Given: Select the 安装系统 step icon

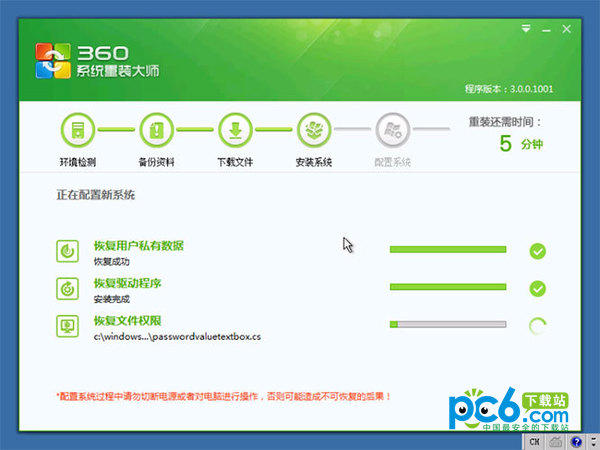Looking at the screenshot, I should point(314,130).
